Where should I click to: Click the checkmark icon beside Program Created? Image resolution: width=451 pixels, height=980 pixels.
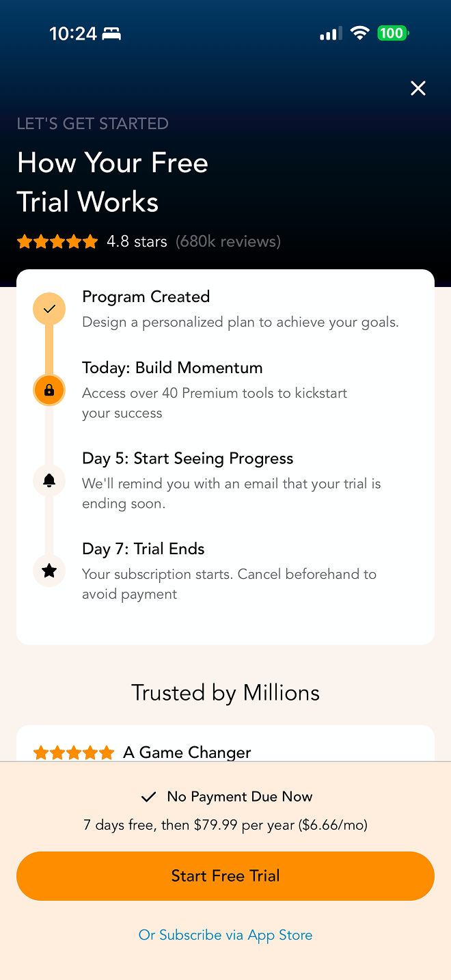pyautogui.click(x=49, y=308)
